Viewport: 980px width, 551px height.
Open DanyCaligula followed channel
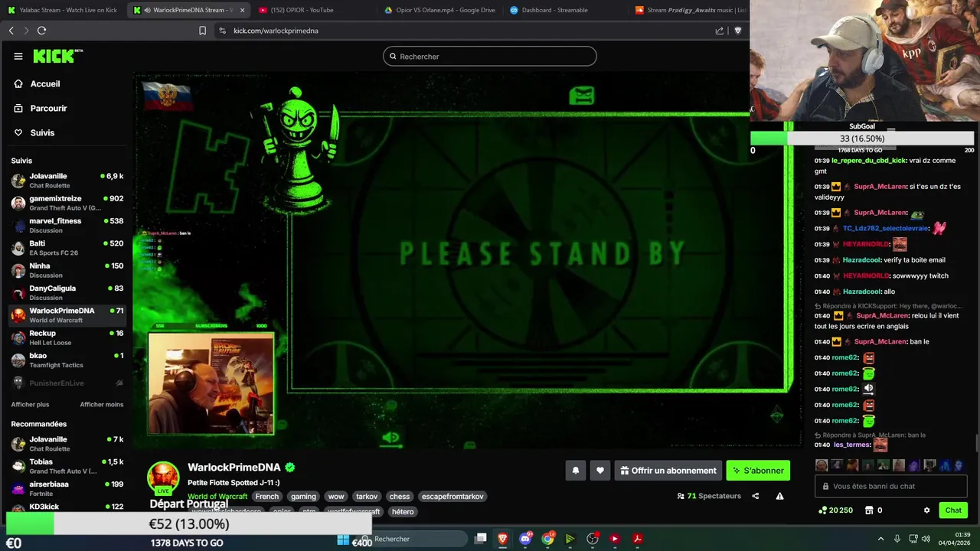(x=67, y=292)
